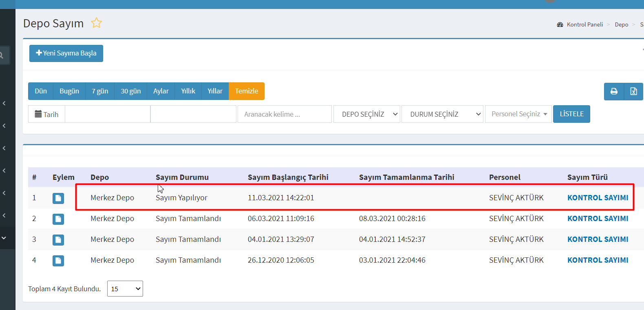Open the DURUM SEÇİNİZ dropdown
Screen dimensions: 644x310
442,114
